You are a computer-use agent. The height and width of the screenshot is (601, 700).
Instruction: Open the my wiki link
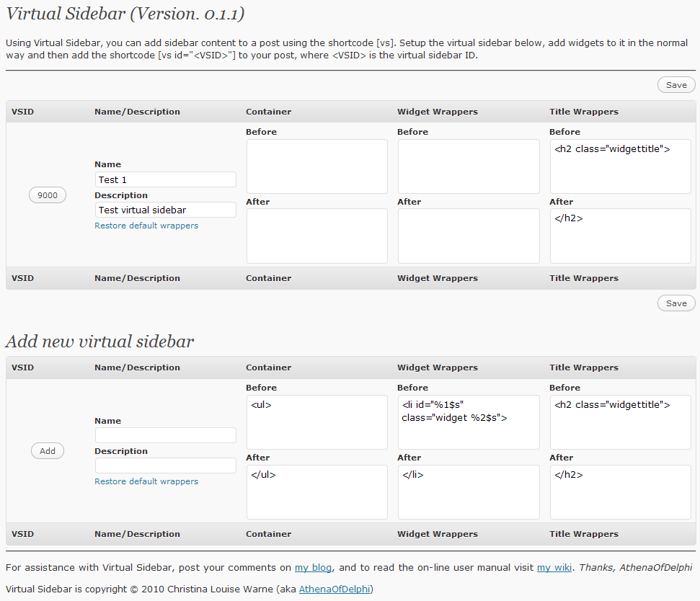pos(554,568)
